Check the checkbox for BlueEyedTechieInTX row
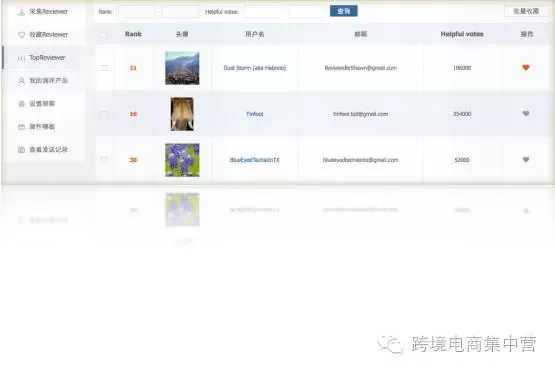 pyautogui.click(x=104, y=159)
